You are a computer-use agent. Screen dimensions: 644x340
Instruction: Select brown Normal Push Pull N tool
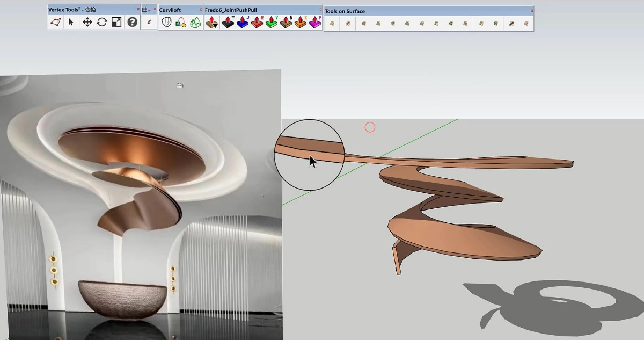click(286, 22)
